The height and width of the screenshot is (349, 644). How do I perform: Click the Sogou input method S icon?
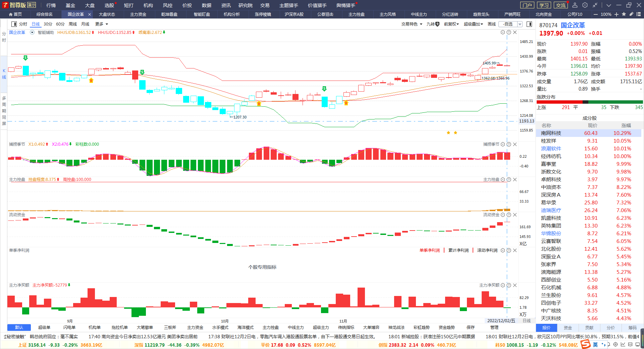click(x=585, y=344)
